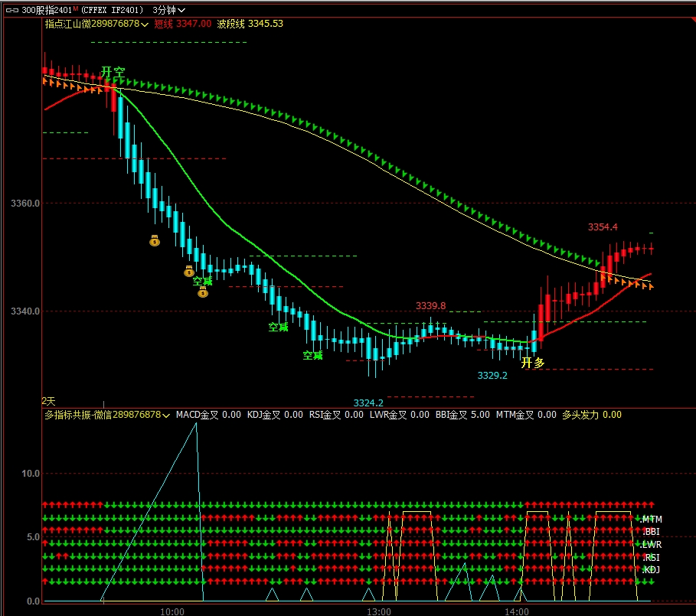Viewport: 696px width, 616px height.
Task: Expand the 多指标共振 sub-indicator dropdown
Action: (x=166, y=415)
